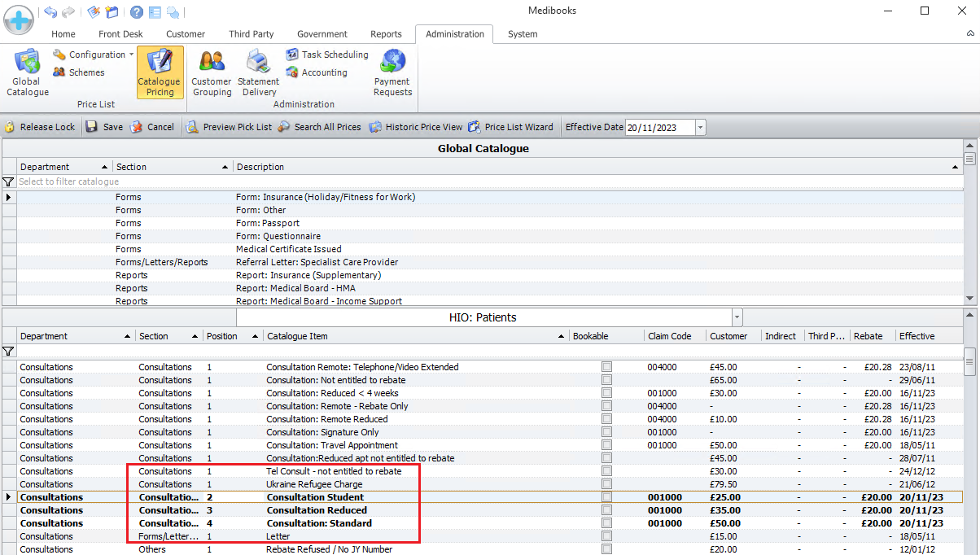Open Accounting from the ribbon
Screen dimensions: 980x555
[317, 72]
